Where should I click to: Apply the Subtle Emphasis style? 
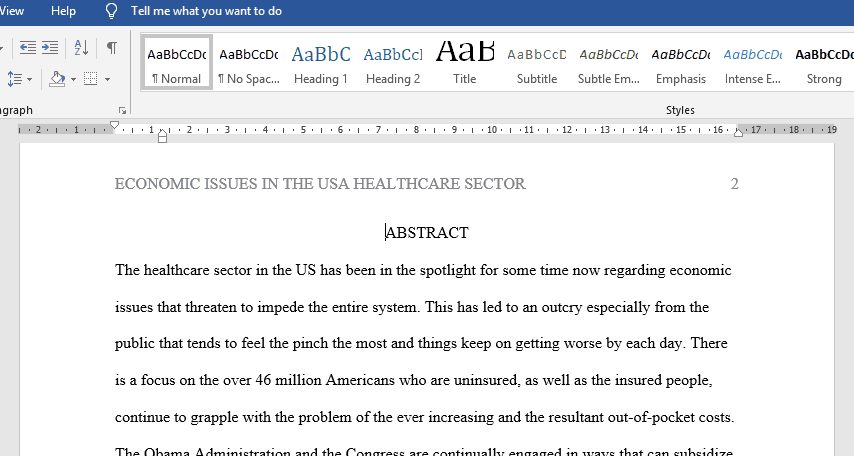pos(608,63)
